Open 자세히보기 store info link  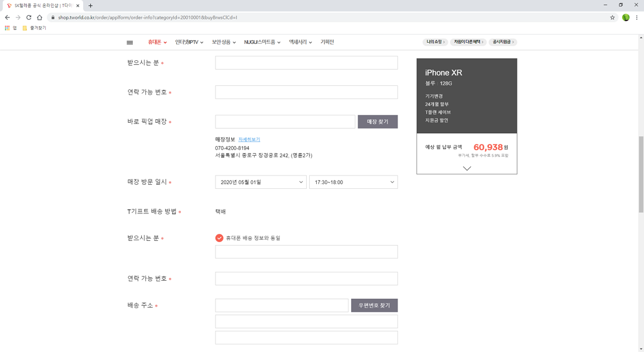point(249,140)
